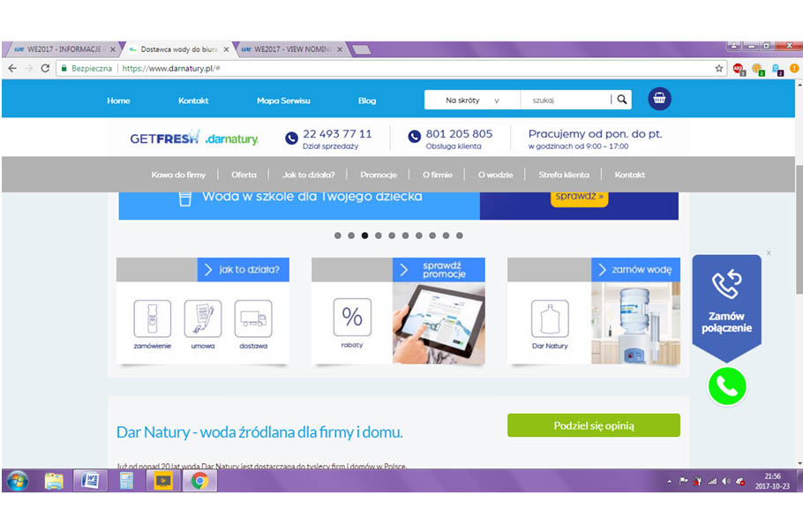Go back with the browser back arrow

(x=12, y=68)
